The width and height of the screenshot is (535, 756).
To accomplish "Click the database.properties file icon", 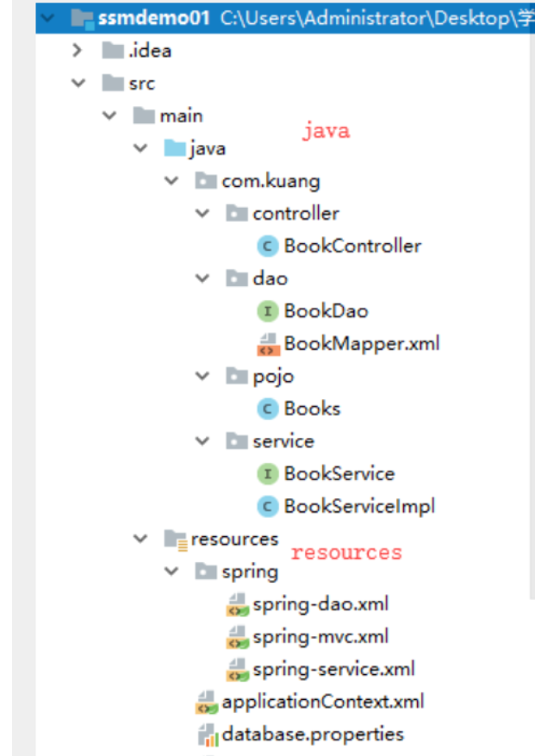I will coord(208,734).
